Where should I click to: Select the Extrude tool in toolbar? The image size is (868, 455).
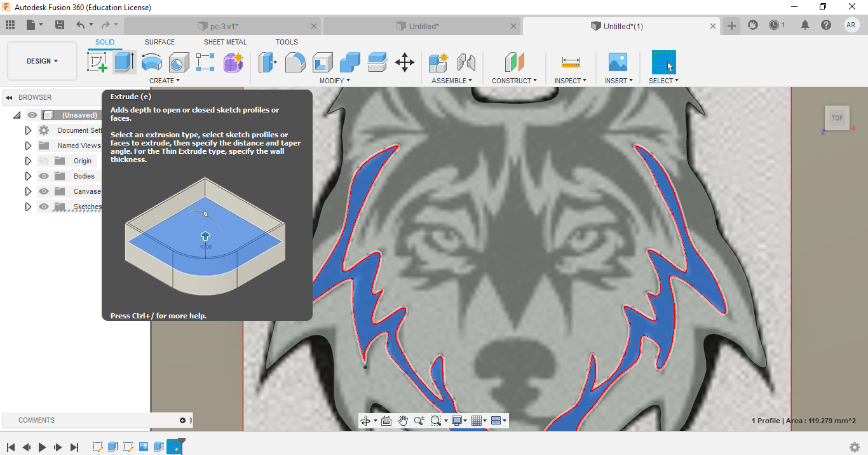coord(125,62)
